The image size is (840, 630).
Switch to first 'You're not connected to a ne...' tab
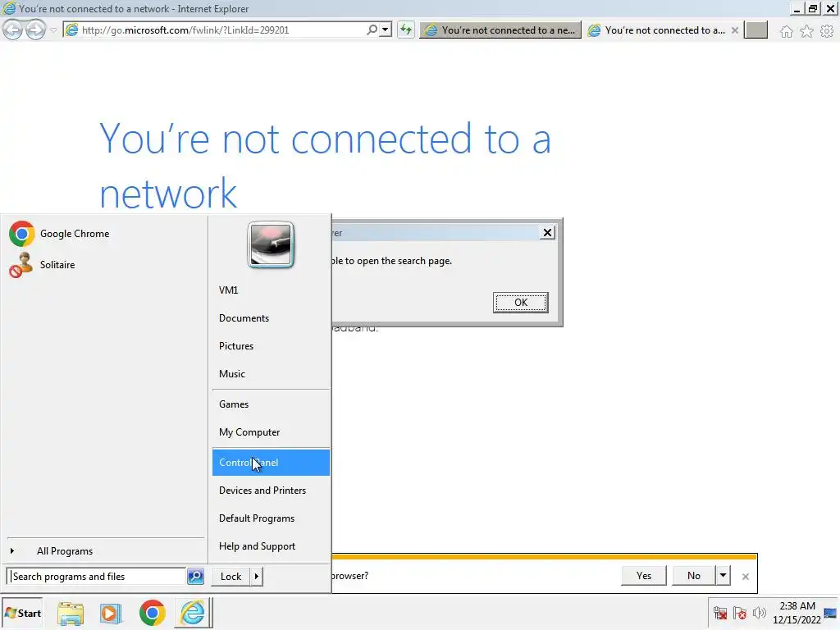[500, 30]
